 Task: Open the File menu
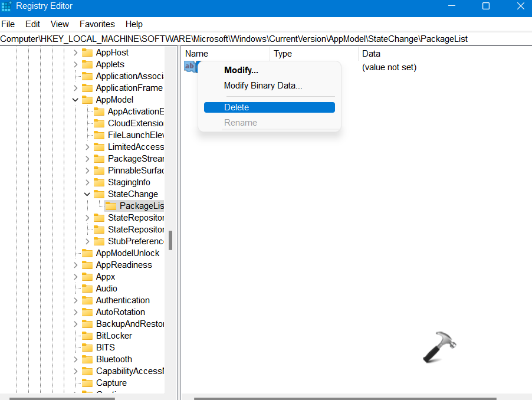(8, 24)
